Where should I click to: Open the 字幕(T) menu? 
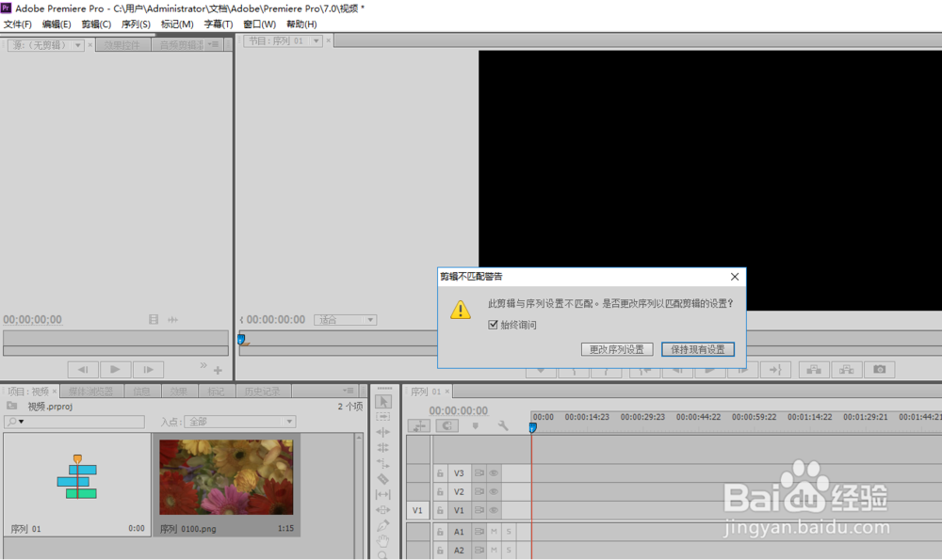219,24
